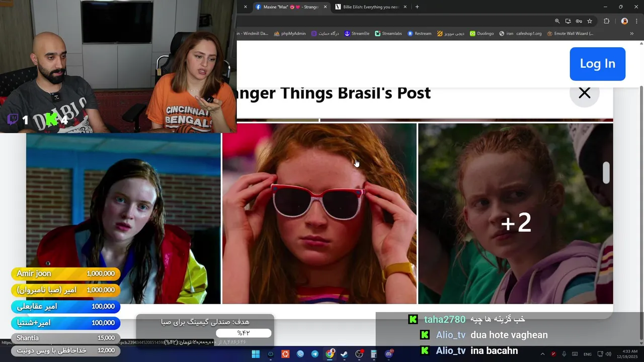Switch to the Billie Eilish tab
The image size is (644, 362).
click(x=371, y=7)
